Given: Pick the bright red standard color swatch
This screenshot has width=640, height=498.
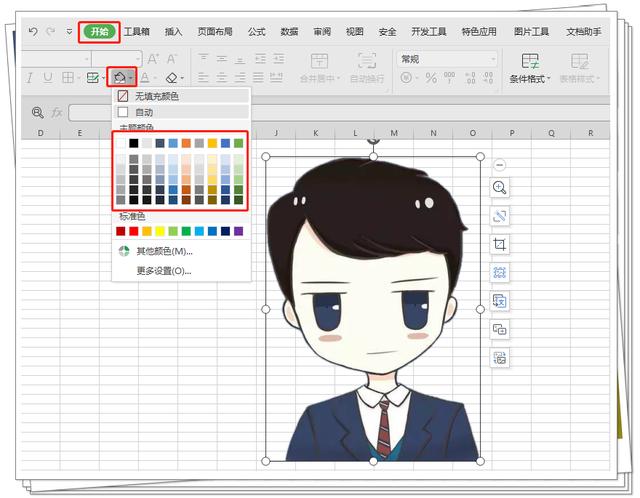Looking at the screenshot, I should pyautogui.click(x=134, y=231).
